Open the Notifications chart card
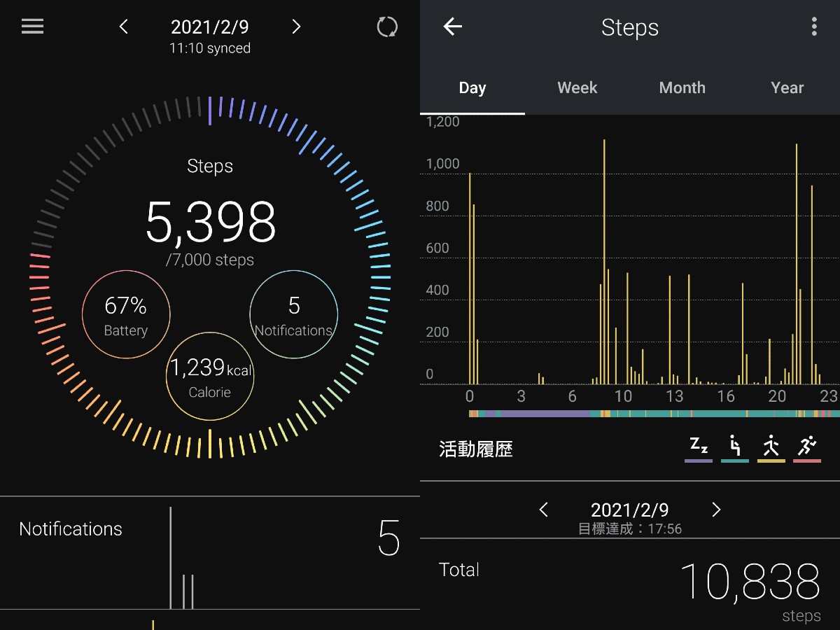The height and width of the screenshot is (630, 840). click(x=210, y=553)
